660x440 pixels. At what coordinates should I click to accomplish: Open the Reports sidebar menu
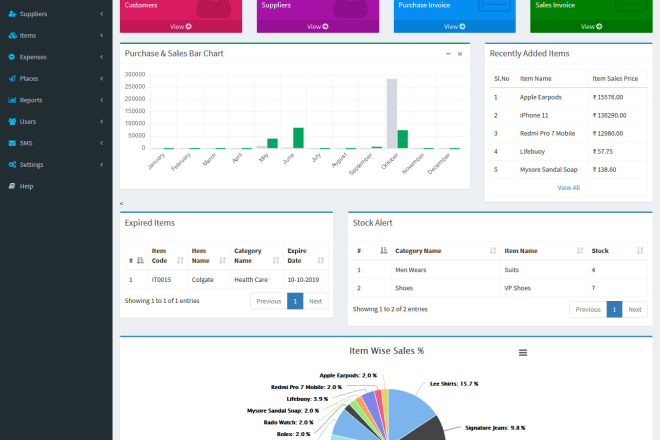56,100
